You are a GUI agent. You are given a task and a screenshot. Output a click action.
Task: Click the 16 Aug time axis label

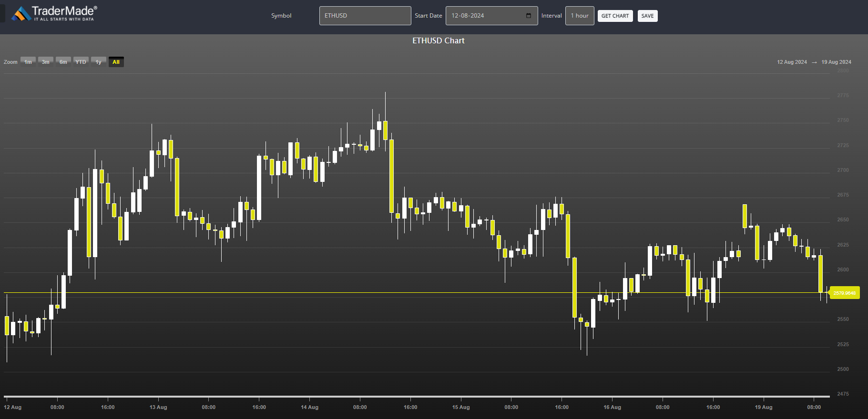point(612,407)
